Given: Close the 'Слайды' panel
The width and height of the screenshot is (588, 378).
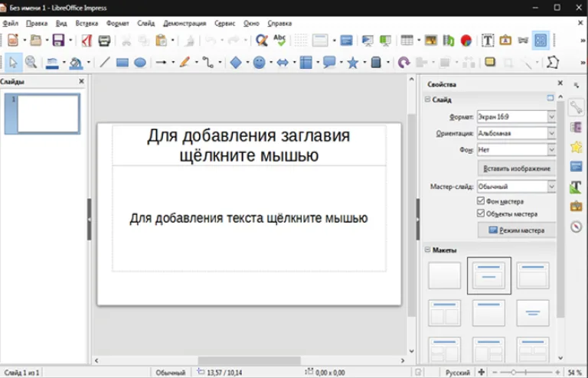Looking at the screenshot, I should [81, 81].
